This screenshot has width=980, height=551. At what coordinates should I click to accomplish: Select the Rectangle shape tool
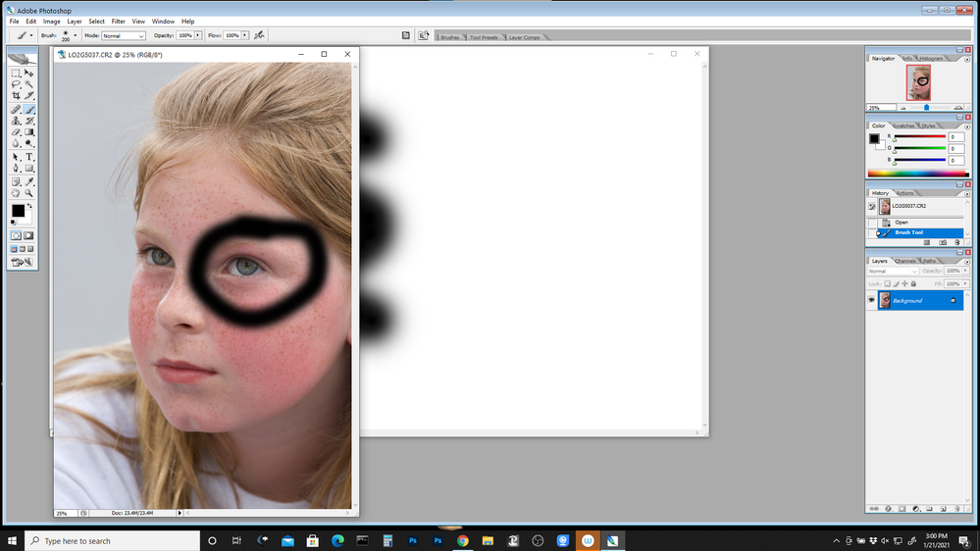[x=28, y=168]
